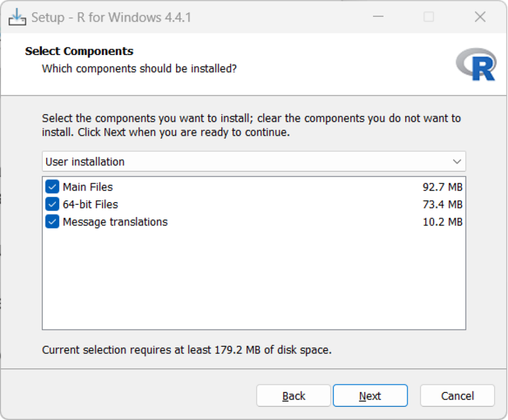
Task: Disable the Main Files checkbox
Action: 52,187
